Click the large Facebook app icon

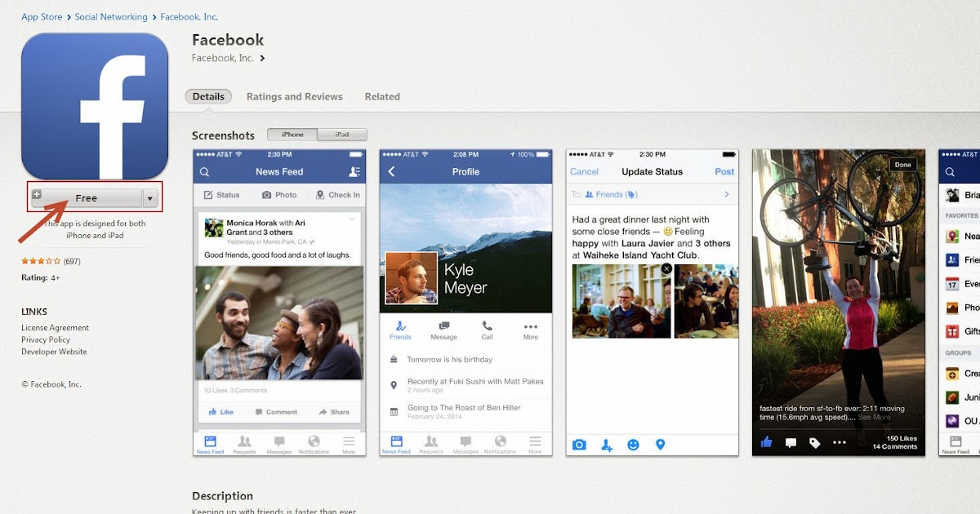tap(95, 106)
